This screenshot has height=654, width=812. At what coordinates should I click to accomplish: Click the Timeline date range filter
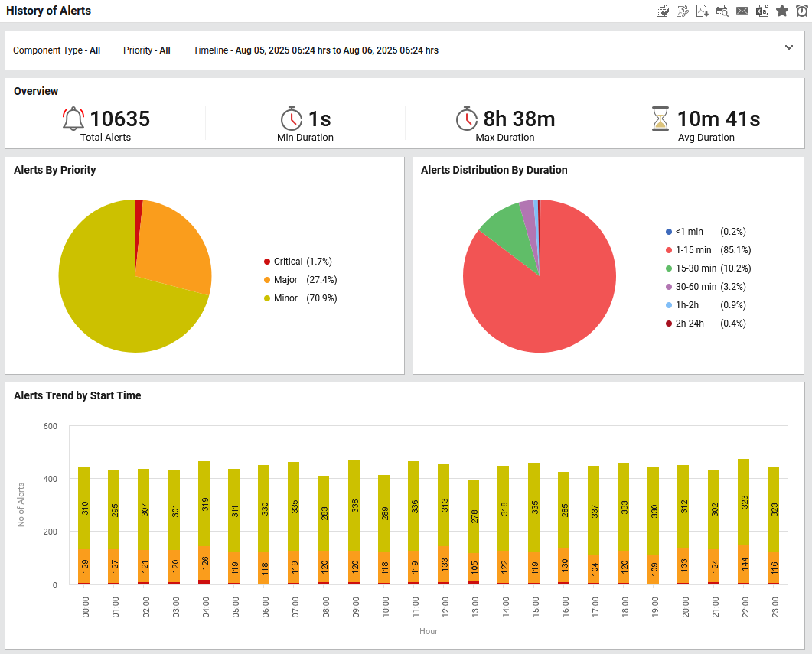point(315,50)
